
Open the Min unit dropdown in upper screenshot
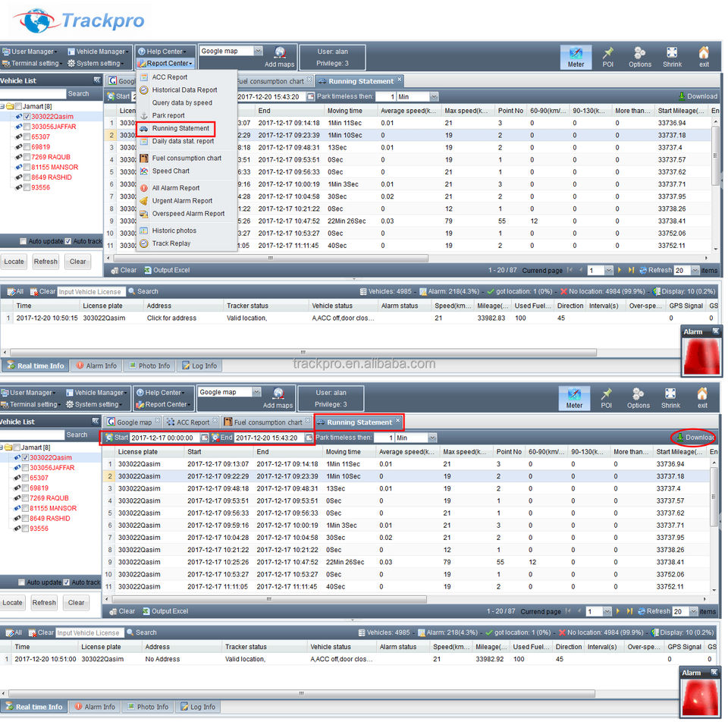point(434,96)
